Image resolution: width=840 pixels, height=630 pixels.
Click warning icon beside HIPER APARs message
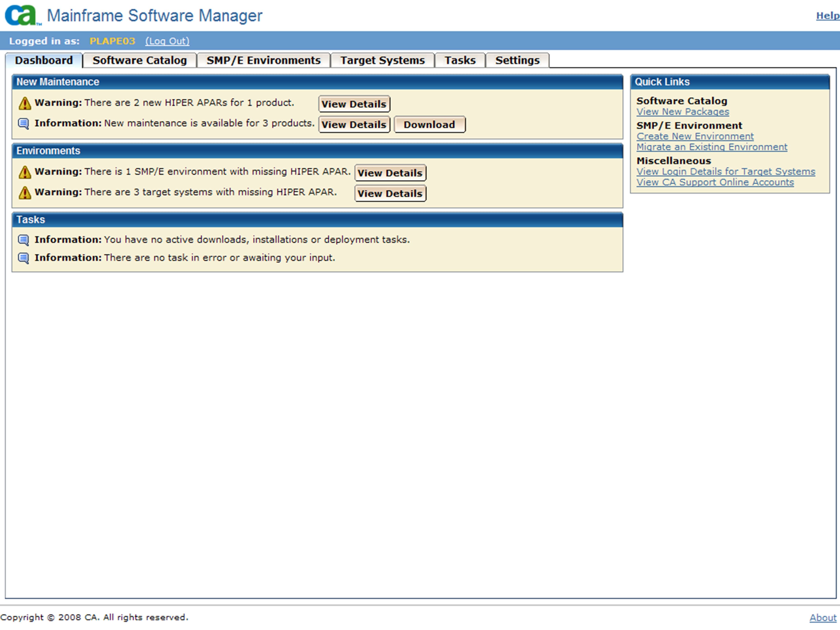[25, 103]
